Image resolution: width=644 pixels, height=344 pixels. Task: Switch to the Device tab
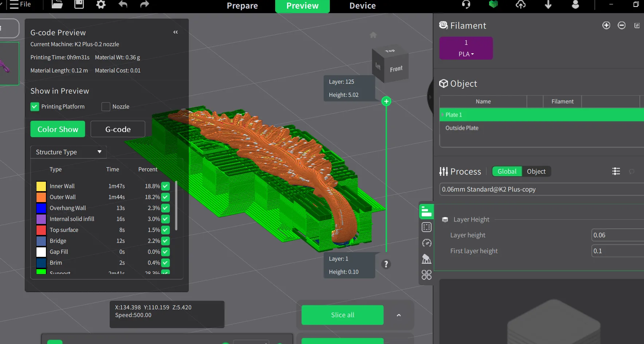[x=362, y=6]
